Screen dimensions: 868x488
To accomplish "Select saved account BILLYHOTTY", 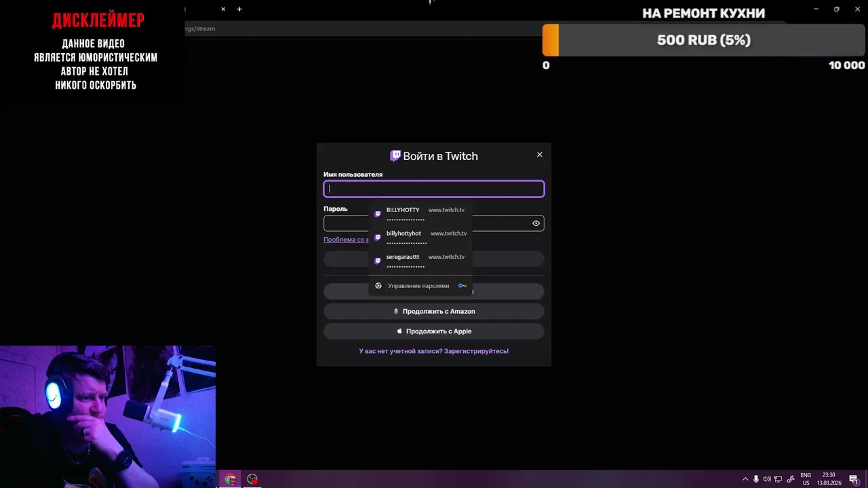I will point(420,214).
